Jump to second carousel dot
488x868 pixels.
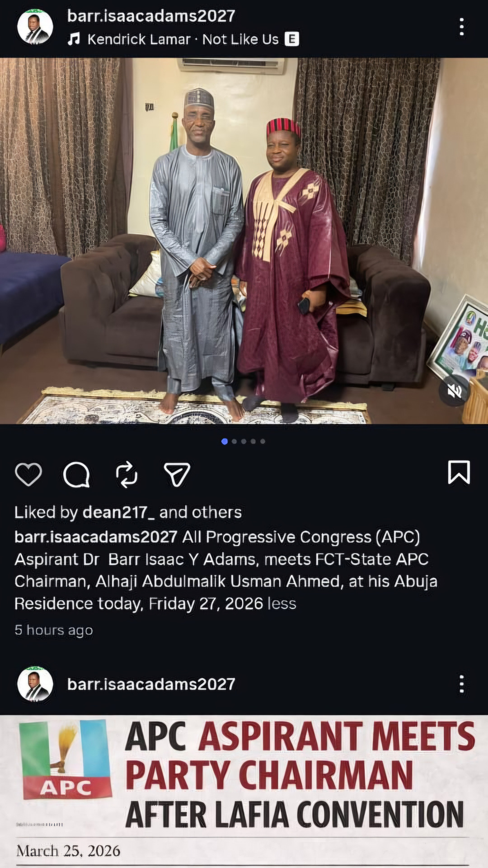(x=234, y=441)
